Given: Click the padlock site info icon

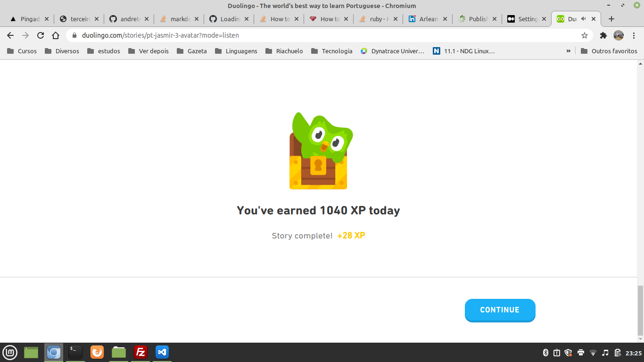Looking at the screenshot, I should (x=74, y=35).
